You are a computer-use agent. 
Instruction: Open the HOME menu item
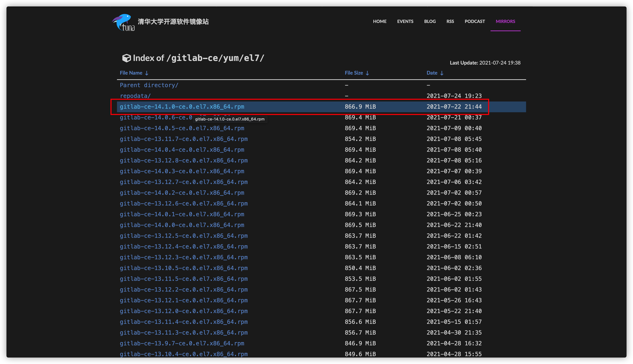[380, 22]
